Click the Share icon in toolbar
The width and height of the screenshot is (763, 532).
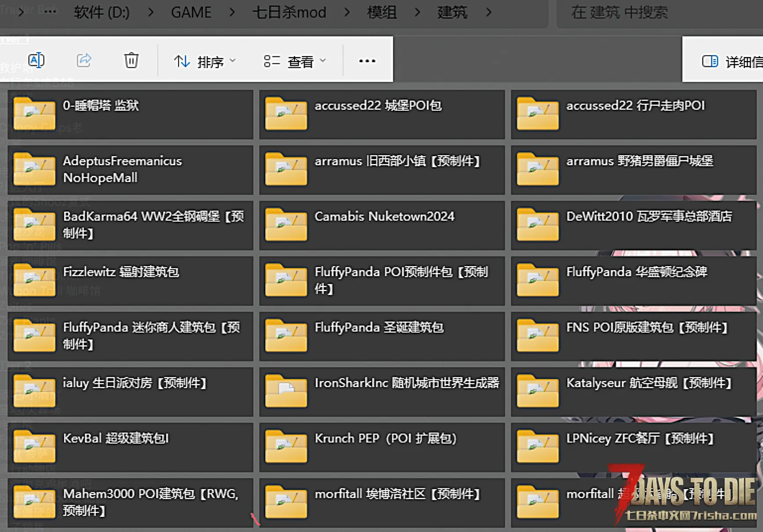pyautogui.click(x=84, y=60)
